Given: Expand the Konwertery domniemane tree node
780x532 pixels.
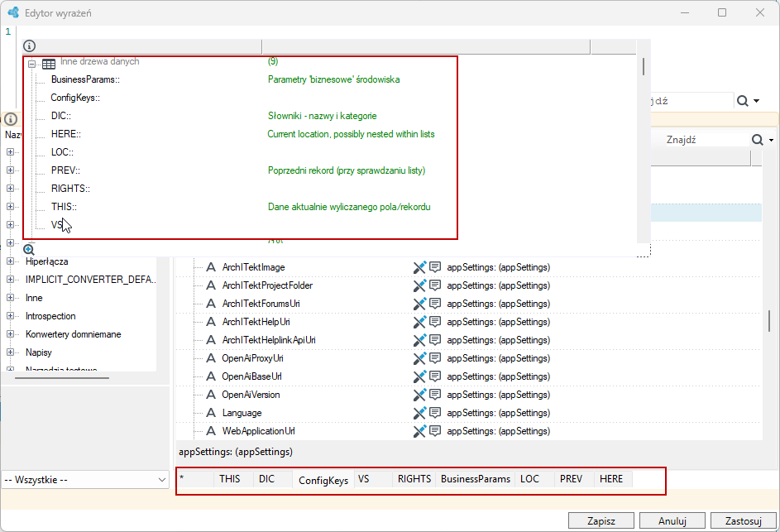Looking at the screenshot, I should coord(10,334).
